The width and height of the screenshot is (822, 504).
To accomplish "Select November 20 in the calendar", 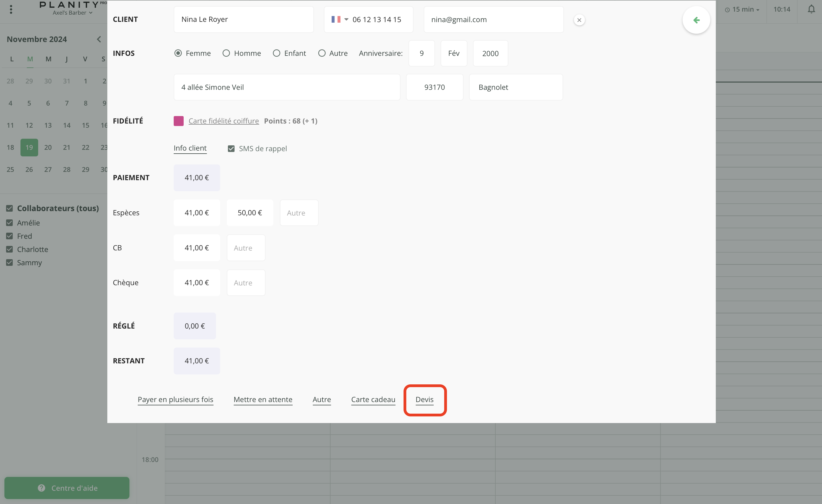I will (48, 147).
